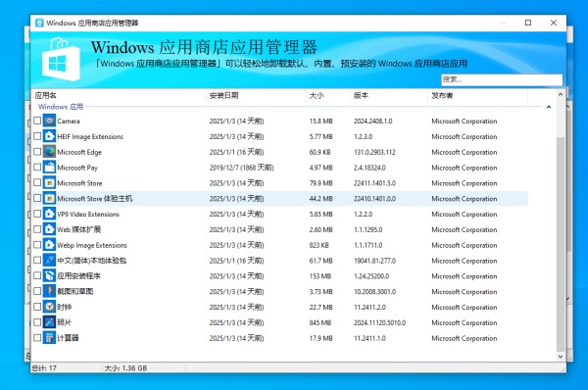
Task: Click the 照片 photos app icon
Action: [49, 322]
